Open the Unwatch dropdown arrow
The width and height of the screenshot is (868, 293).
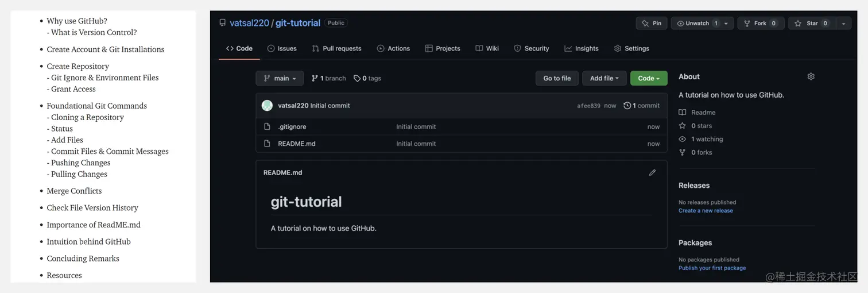(726, 23)
